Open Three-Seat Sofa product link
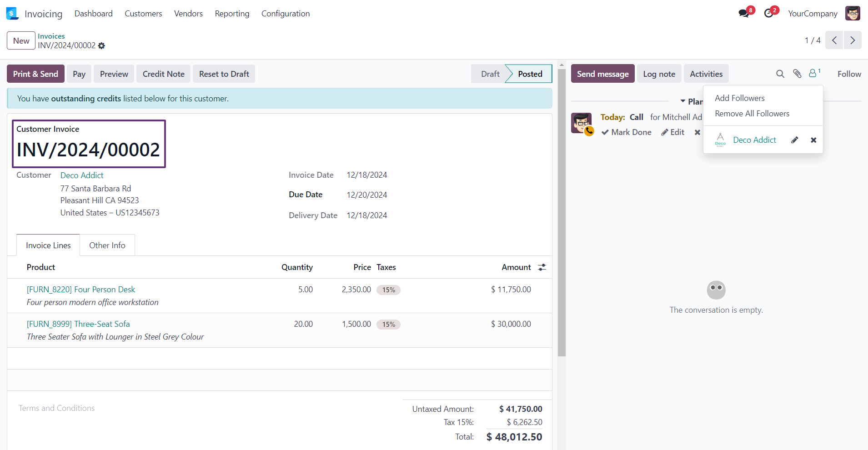This screenshot has width=868, height=450. point(78,324)
